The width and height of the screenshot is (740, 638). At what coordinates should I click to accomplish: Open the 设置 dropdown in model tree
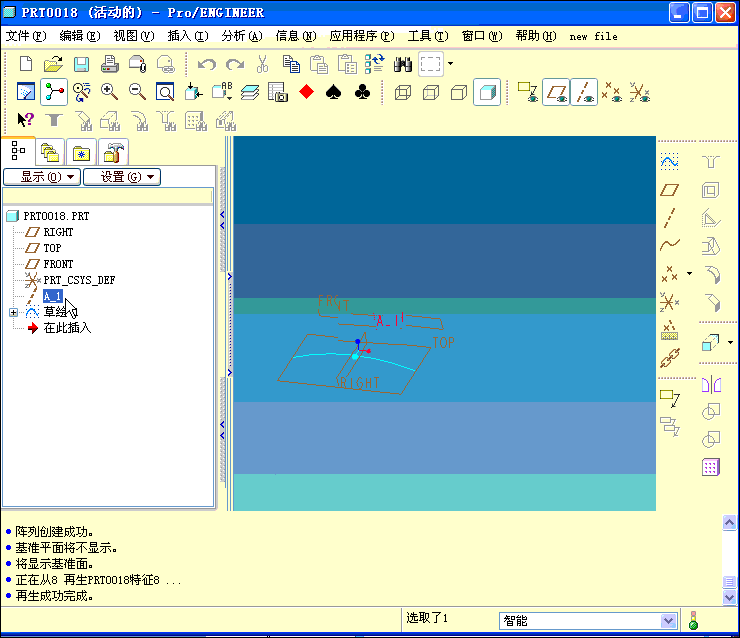122,177
